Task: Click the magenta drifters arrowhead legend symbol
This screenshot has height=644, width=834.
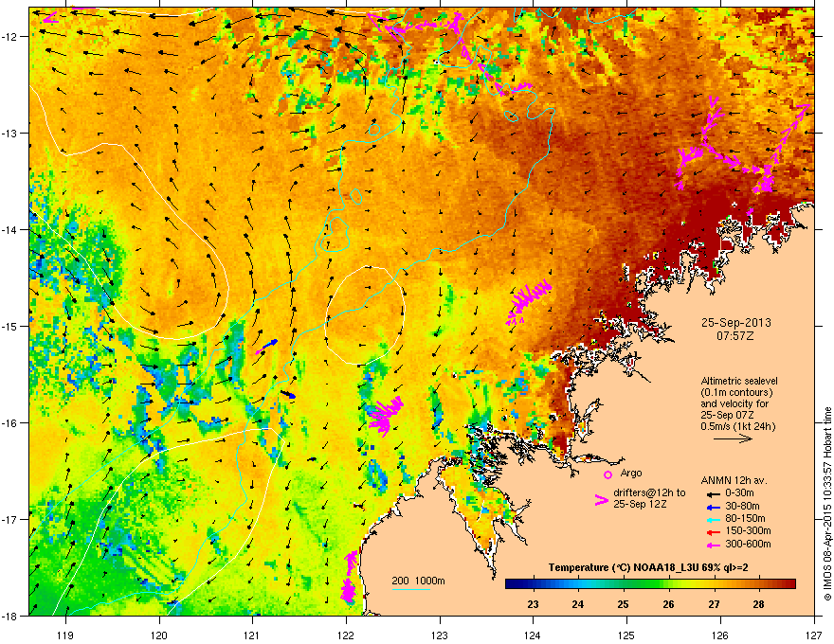Action: (x=602, y=500)
